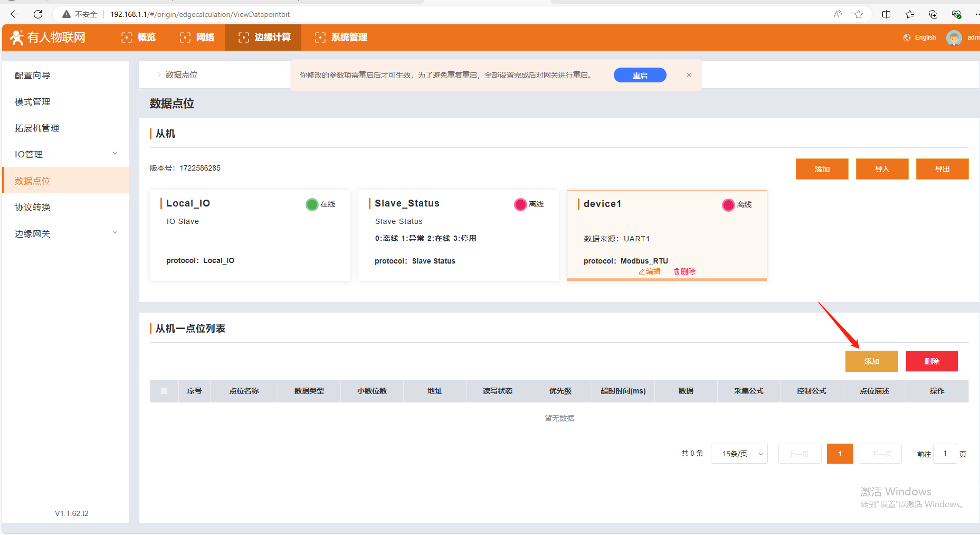
Task: Click the blue 重启 restart button
Action: pos(640,75)
